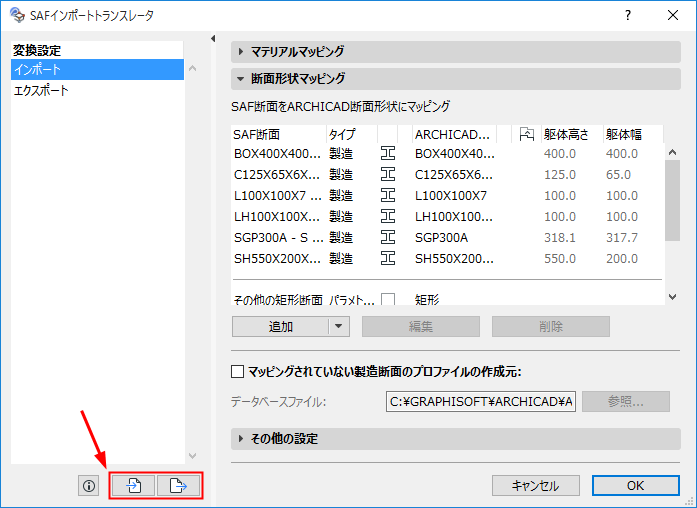Screen dimensions: 697x508
Task: Click the 編集 button
Action: click(x=421, y=327)
